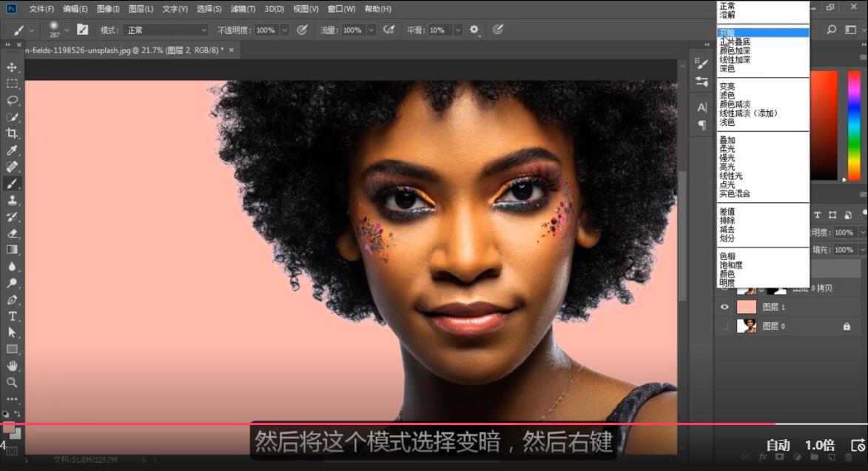Screen dimensions: 868x471
Task: Select the Crop tool
Action: pos(12,133)
